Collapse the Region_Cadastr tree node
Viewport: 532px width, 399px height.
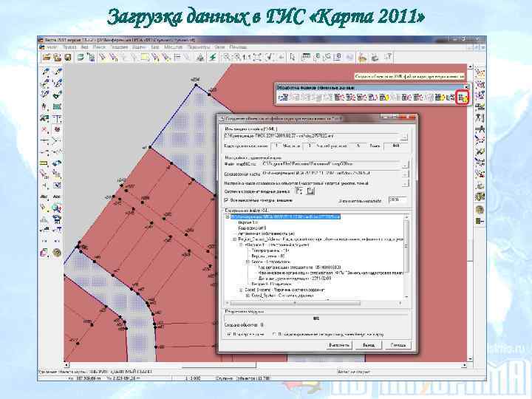pyautogui.click(x=234, y=239)
